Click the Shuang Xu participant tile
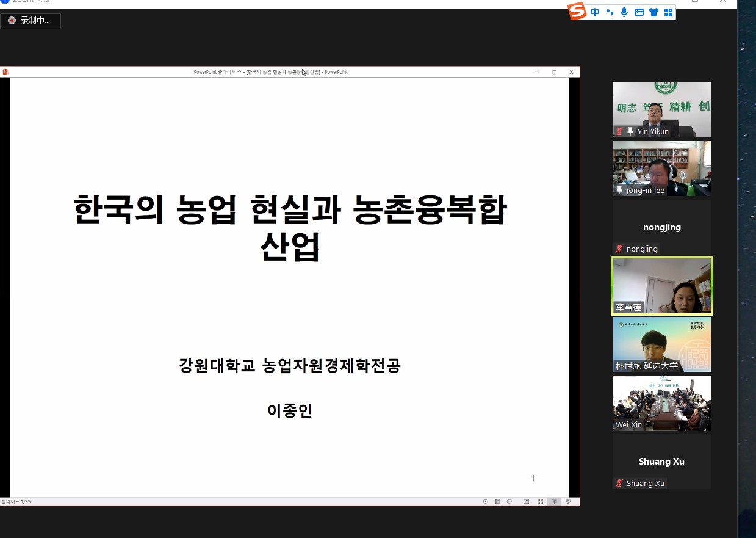The width and height of the screenshot is (756, 538). [x=661, y=461]
